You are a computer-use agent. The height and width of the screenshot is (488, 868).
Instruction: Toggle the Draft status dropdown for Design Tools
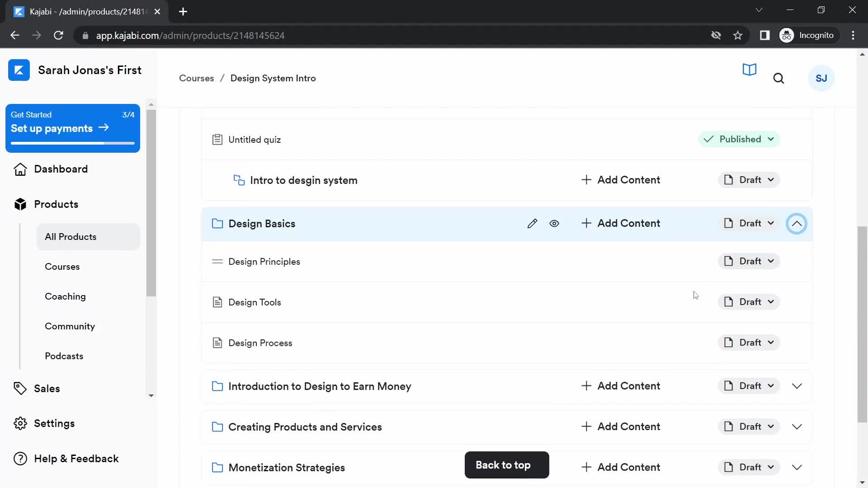pos(750,301)
